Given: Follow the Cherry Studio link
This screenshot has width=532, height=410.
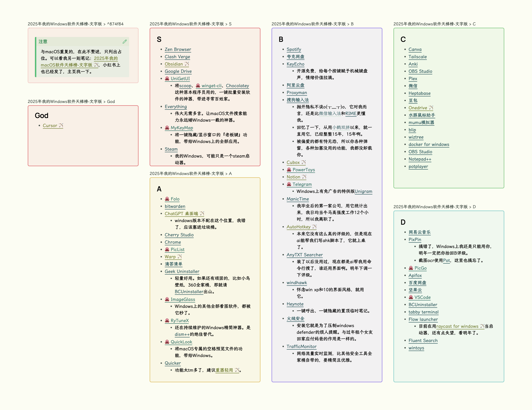Looking at the screenshot, I should coord(179,235).
